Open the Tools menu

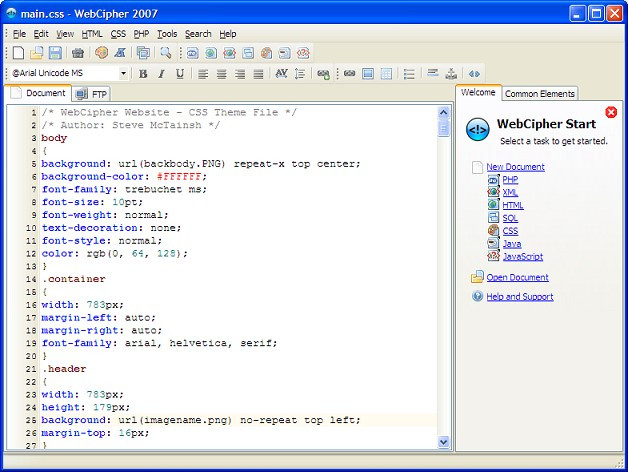(x=167, y=34)
